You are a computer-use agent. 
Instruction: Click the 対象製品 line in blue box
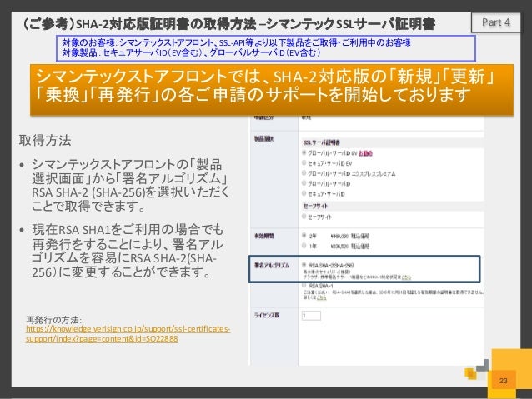pyautogui.click(x=191, y=52)
